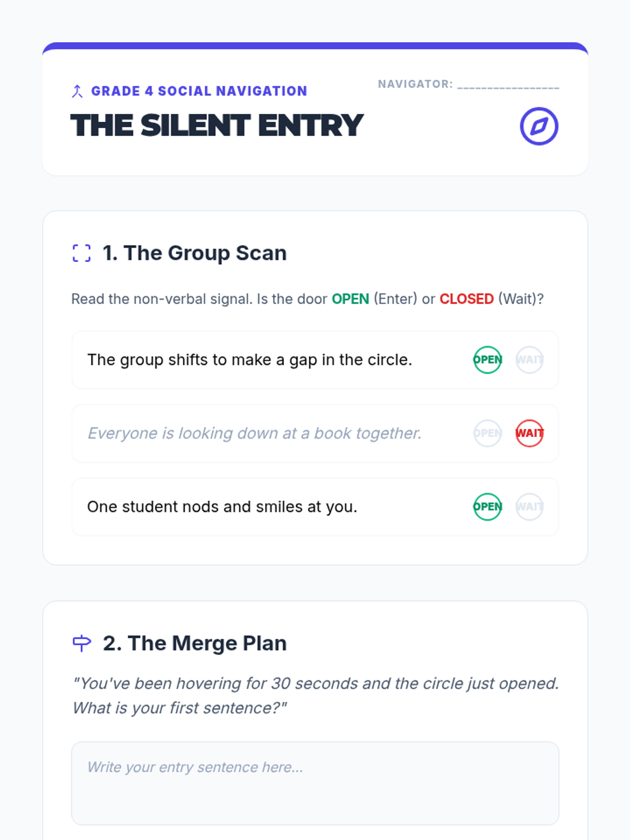The width and height of the screenshot is (630, 840).
Task: Select WAIT for the gap in circle row
Action: pos(529,360)
